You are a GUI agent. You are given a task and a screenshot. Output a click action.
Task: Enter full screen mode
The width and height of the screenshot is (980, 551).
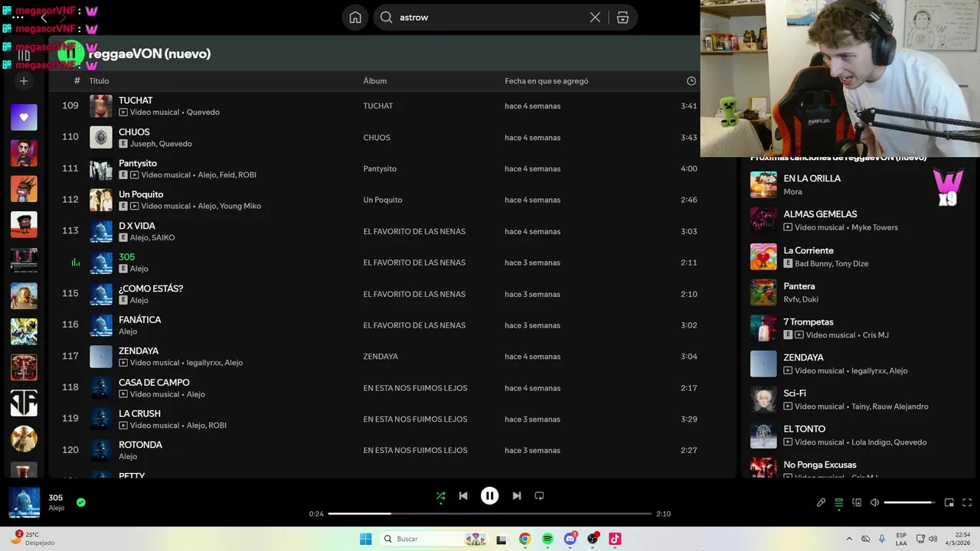pyautogui.click(x=967, y=503)
